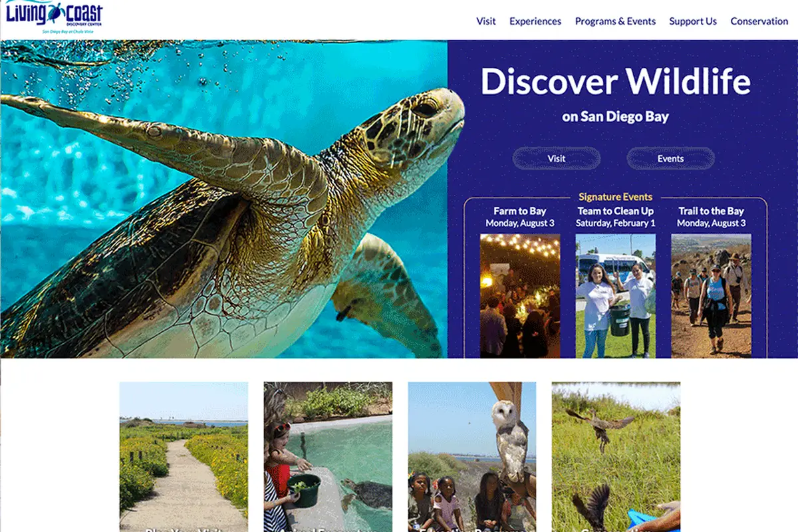
Task: Select the Farm to Bay dinner photo
Action: tap(520, 296)
